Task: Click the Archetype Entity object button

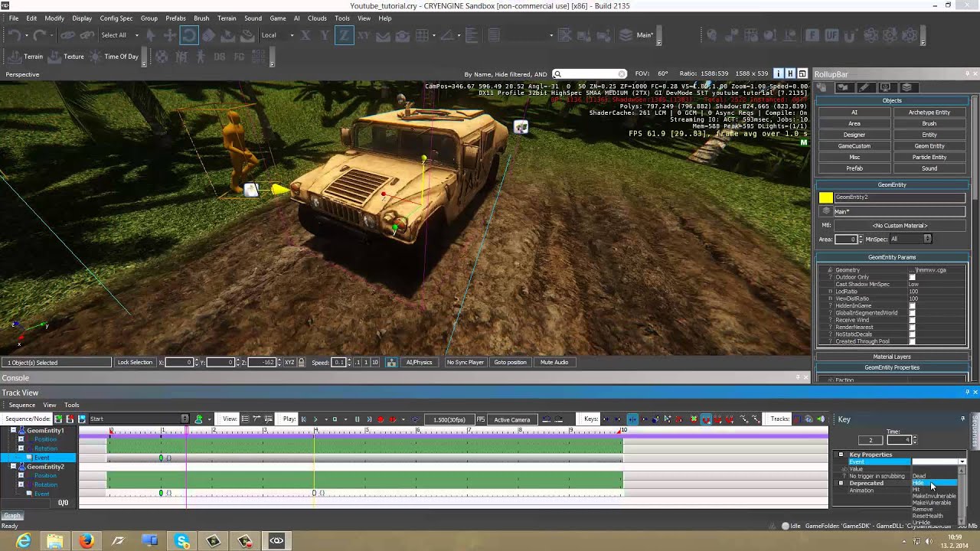Action: click(929, 112)
